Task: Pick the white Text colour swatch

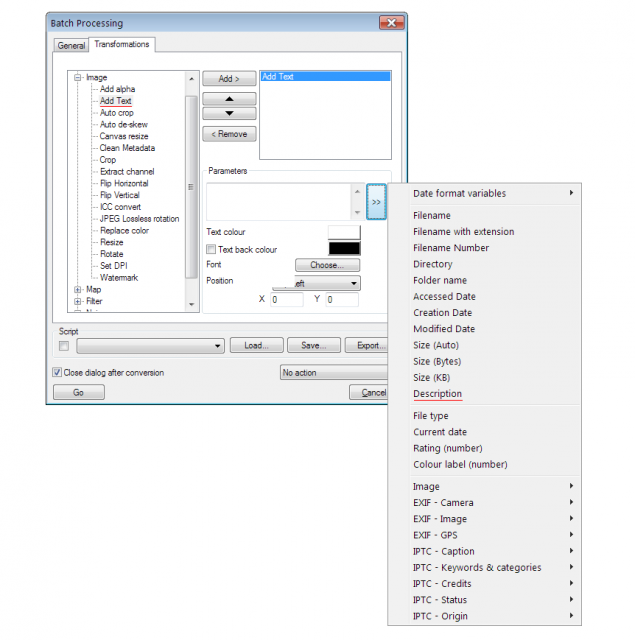Action: (x=344, y=232)
